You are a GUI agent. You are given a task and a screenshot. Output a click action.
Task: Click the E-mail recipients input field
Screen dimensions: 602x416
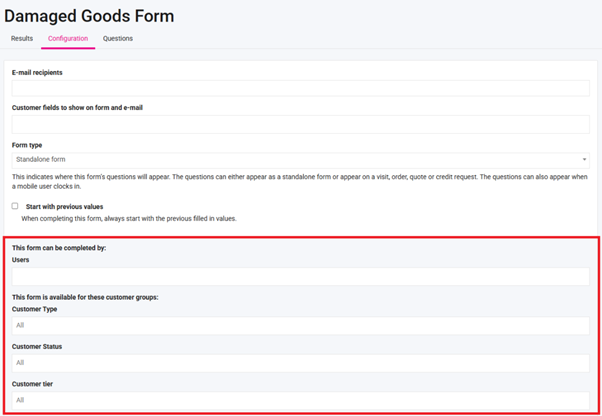coord(300,88)
